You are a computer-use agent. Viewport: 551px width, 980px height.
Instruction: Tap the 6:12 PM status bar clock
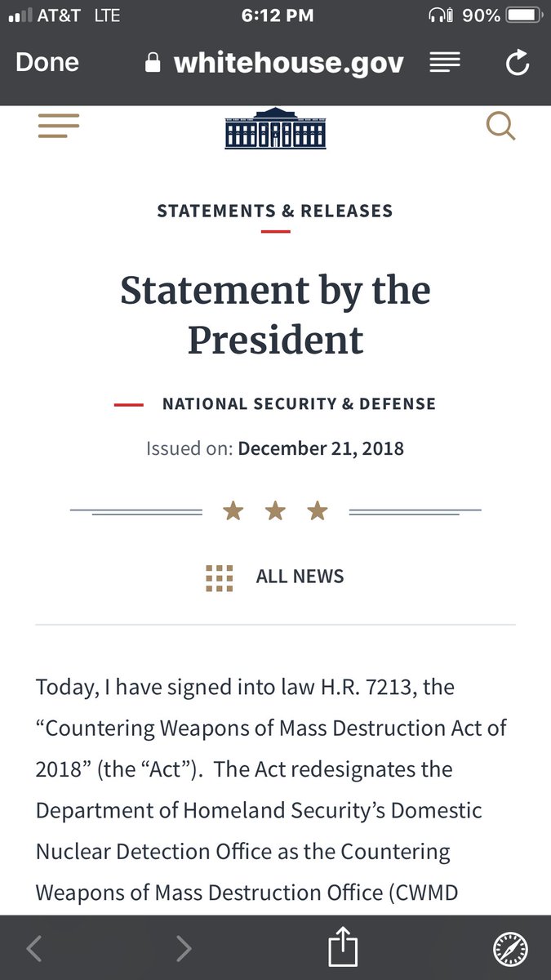(275, 15)
